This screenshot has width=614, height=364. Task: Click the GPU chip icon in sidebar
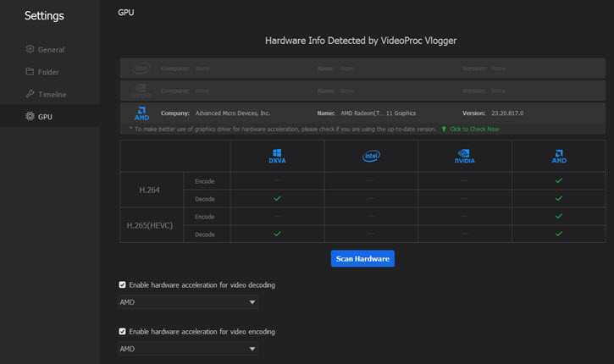point(30,117)
